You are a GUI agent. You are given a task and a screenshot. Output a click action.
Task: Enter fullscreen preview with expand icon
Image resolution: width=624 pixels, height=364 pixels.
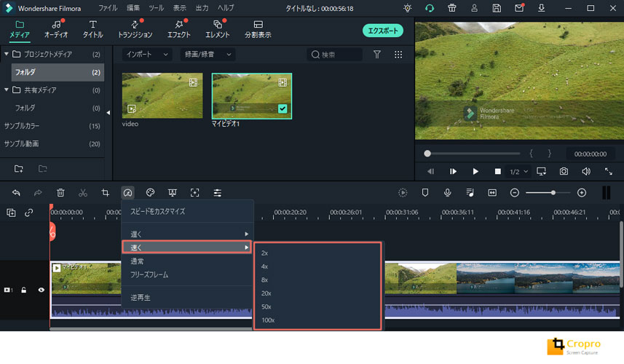pyautogui.click(x=609, y=172)
